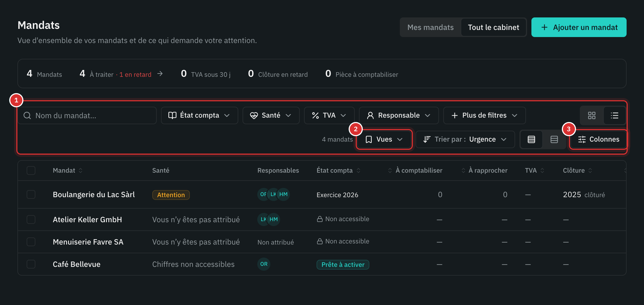Switch to list view icon
This screenshot has height=305, width=644.
coord(614,115)
